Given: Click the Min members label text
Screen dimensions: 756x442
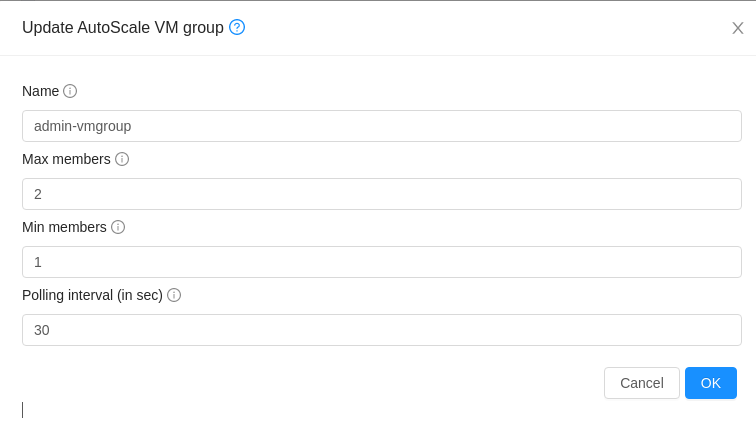Looking at the screenshot, I should click(x=64, y=227).
